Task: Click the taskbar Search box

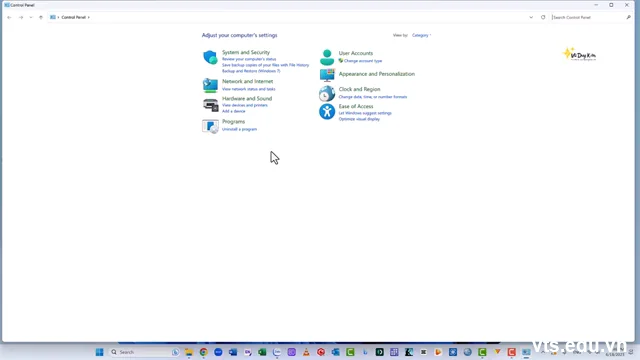Action: point(145,352)
